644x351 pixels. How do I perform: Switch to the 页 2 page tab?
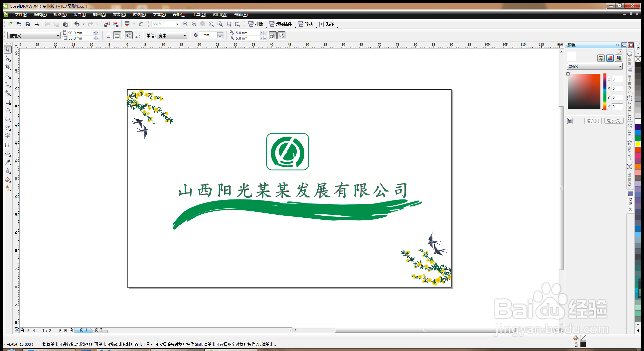tap(98, 330)
